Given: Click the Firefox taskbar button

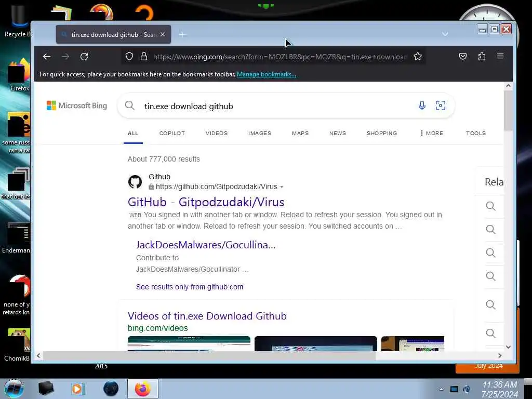Looking at the screenshot, I should click(x=143, y=389).
